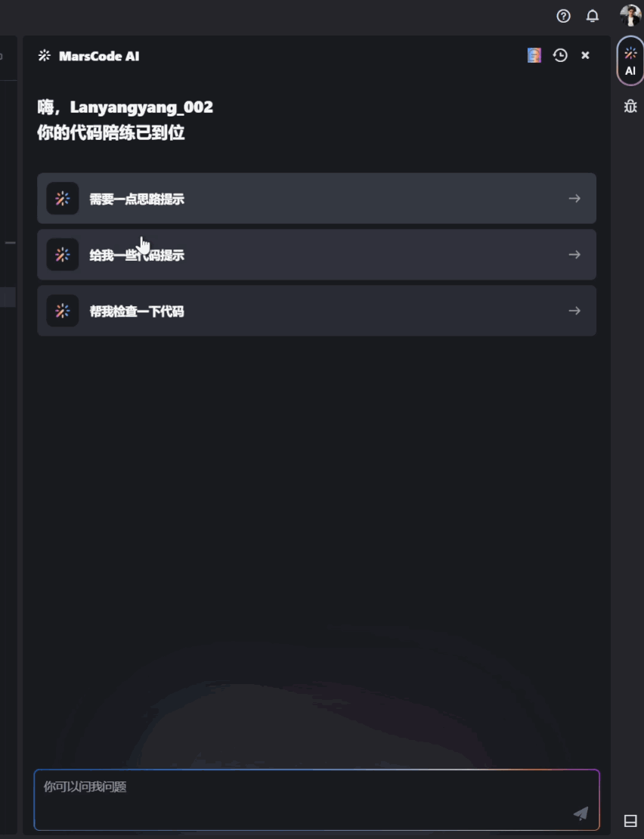Click the arrow beside "给我一些代码提示"
The height and width of the screenshot is (839, 644).
point(574,255)
